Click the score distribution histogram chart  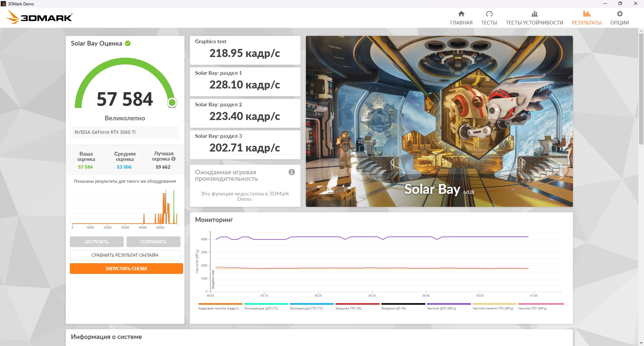[125, 209]
